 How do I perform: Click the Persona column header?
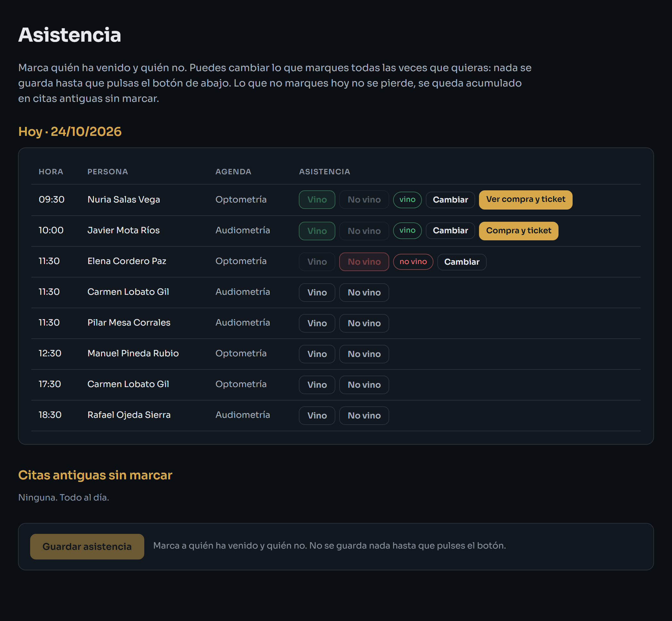tap(108, 172)
